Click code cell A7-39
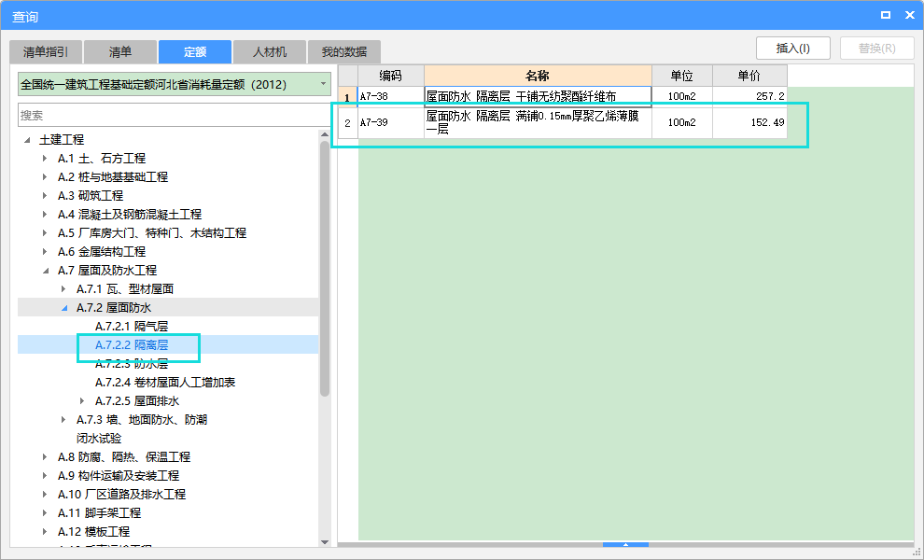The height and width of the screenshot is (560, 924). point(391,122)
